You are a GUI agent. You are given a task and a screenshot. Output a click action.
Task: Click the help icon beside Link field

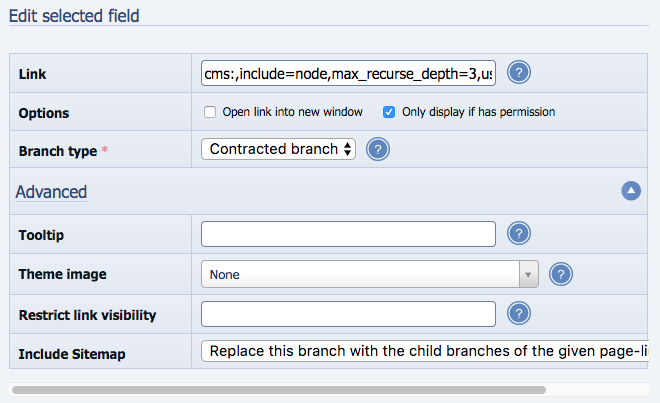(518, 73)
